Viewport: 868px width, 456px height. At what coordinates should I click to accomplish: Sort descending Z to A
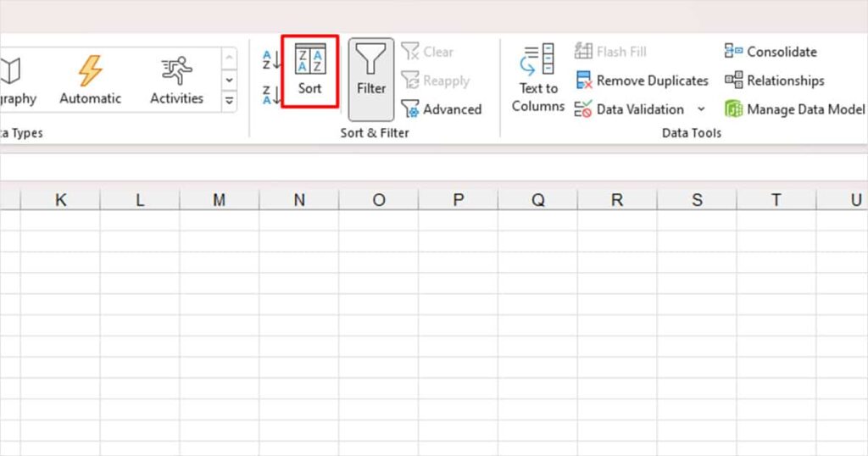pyautogui.click(x=271, y=95)
